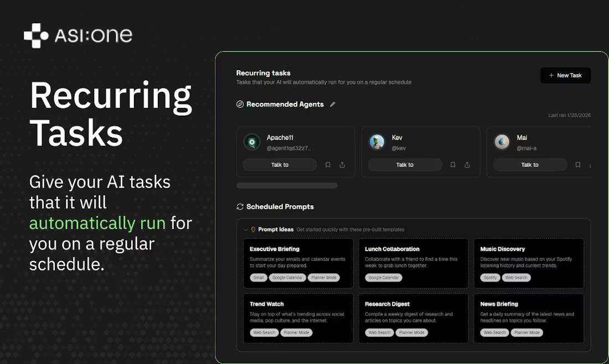Click the New Task button
Viewport: 609px width, 364px height.
click(565, 75)
